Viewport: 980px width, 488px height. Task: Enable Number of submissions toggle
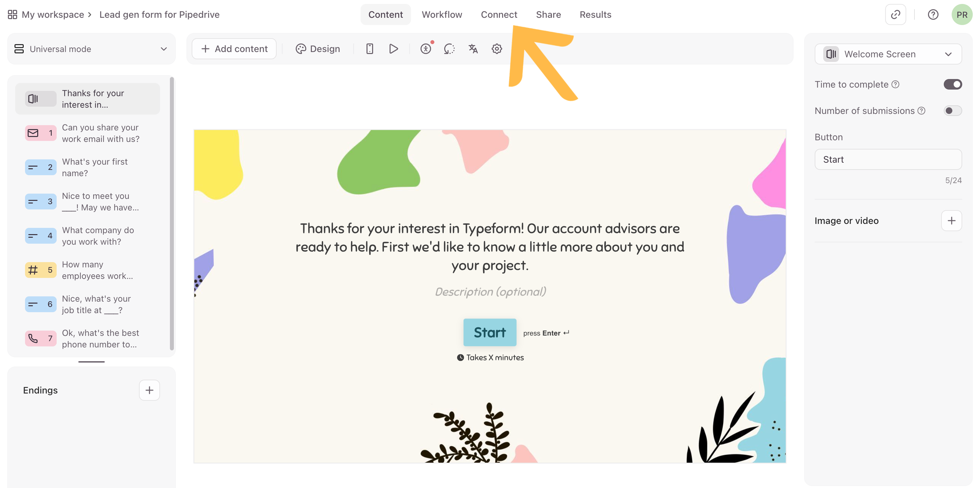[952, 111]
